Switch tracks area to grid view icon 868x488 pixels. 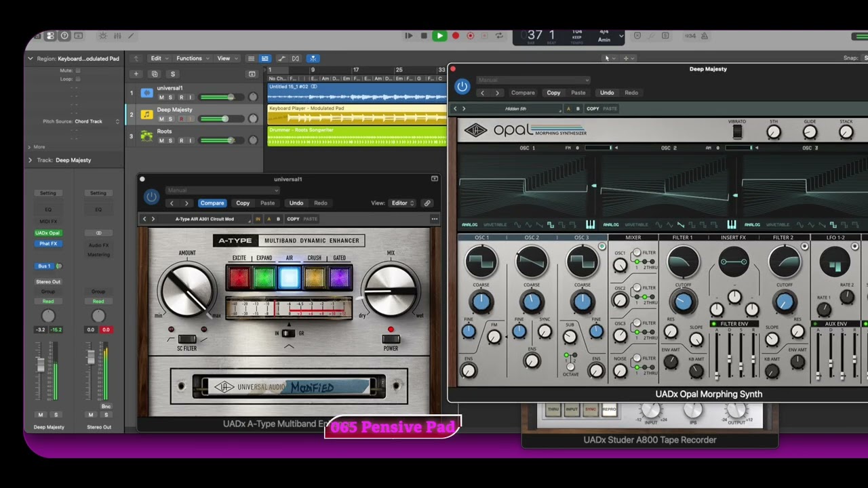point(251,58)
